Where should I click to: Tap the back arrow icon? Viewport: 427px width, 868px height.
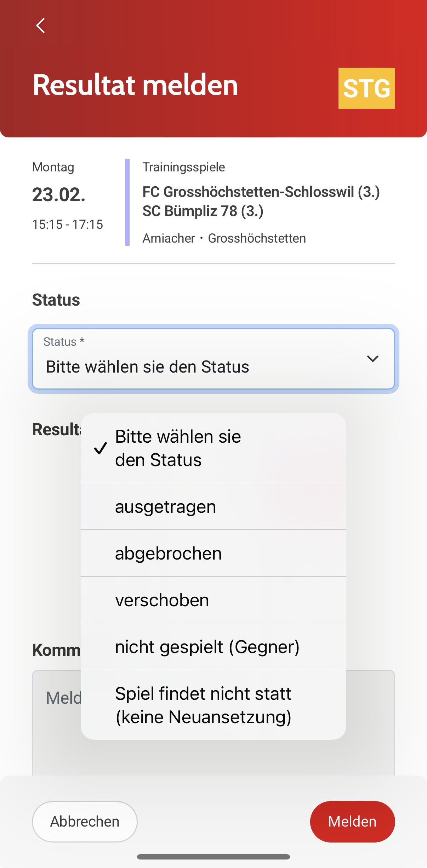(x=41, y=25)
